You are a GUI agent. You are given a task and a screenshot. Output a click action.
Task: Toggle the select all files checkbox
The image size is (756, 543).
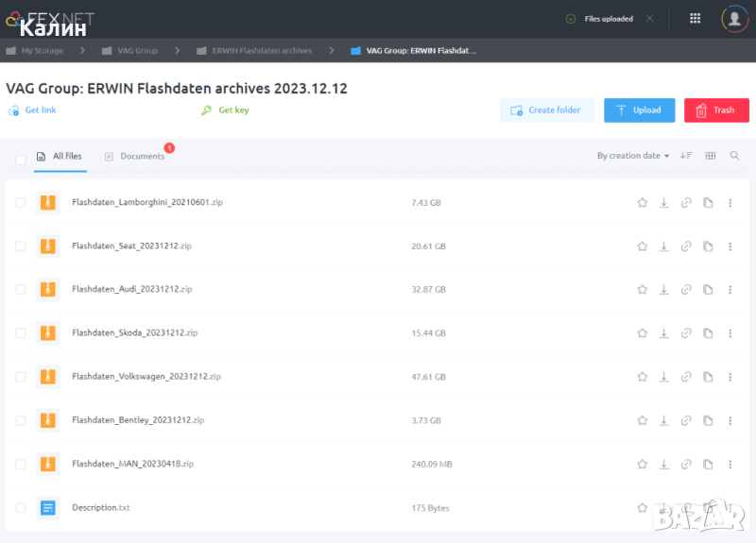pyautogui.click(x=21, y=159)
